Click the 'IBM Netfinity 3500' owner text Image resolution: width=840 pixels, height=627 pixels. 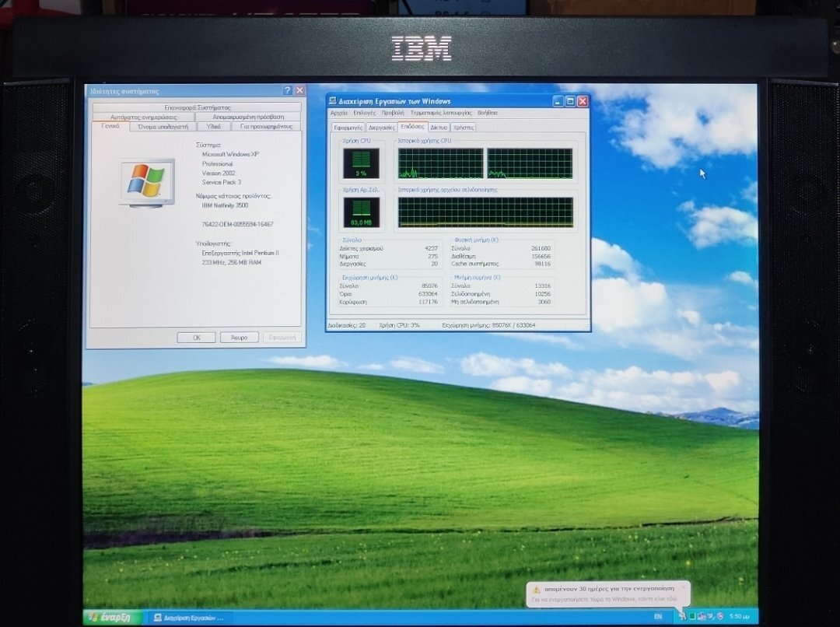pos(225,205)
